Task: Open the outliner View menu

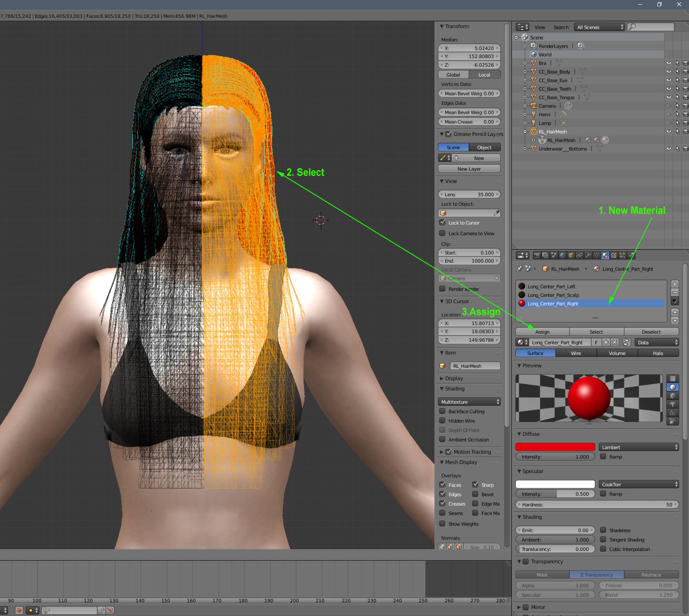Action: (539, 27)
